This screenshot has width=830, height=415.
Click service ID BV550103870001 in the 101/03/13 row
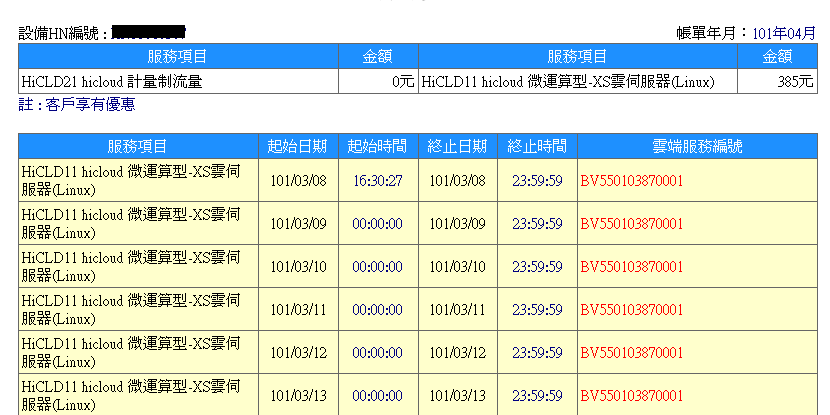(631, 395)
